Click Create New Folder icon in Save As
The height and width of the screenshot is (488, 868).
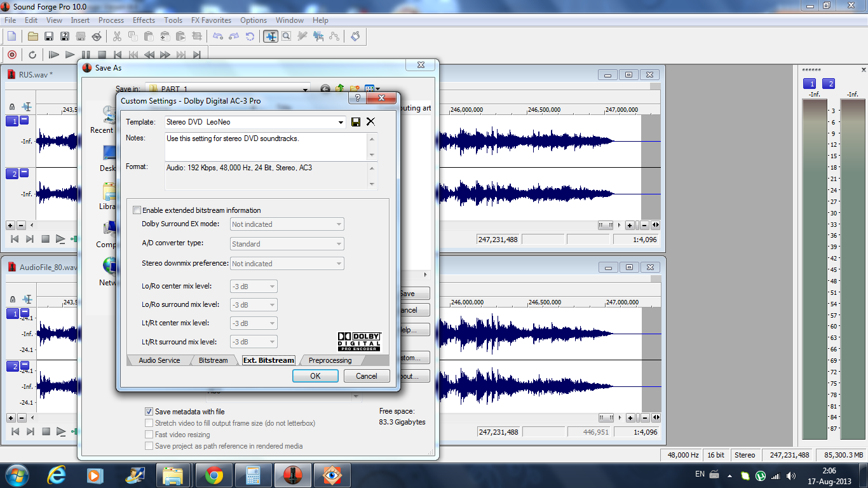(x=355, y=89)
